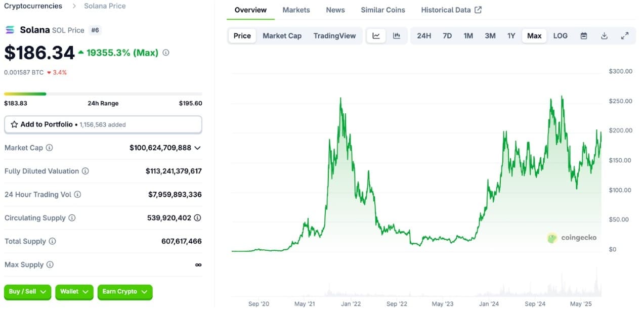Viewport: 644px width, 312px height.
Task: Switch to candlestick chart view icon
Action: 397,36
